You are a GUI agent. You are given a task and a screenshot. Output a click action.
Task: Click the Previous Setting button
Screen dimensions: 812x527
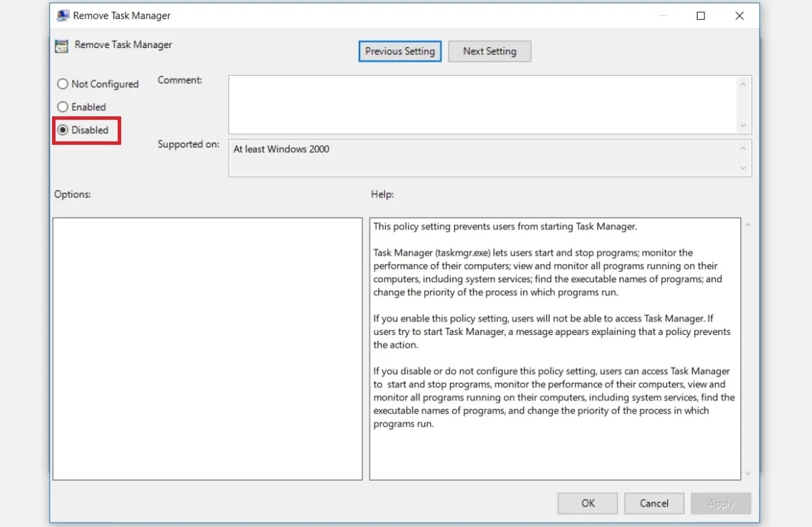pos(399,51)
